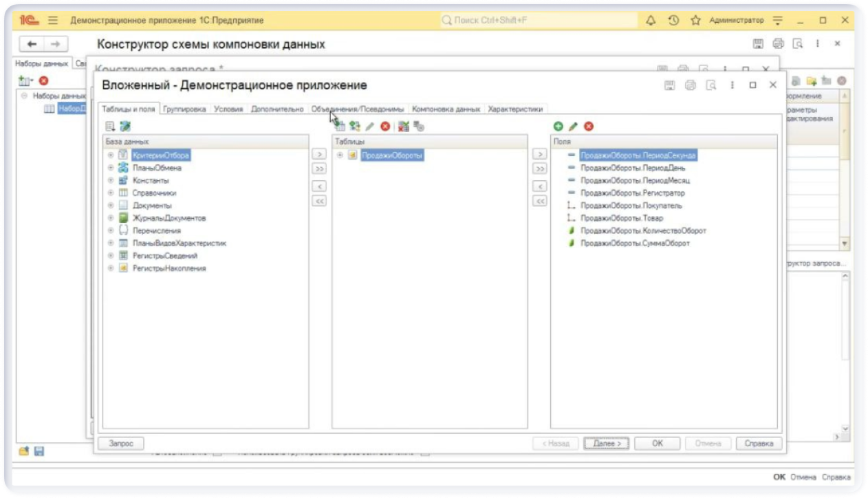This screenshot has height=498, width=868.
Task: Expand the Документы tree node
Action: click(110, 206)
